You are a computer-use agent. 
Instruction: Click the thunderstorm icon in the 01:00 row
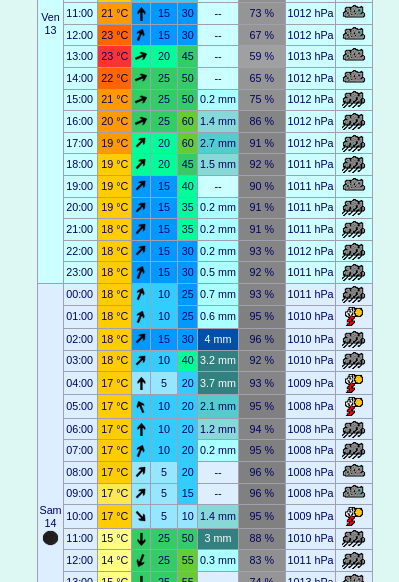click(354, 317)
